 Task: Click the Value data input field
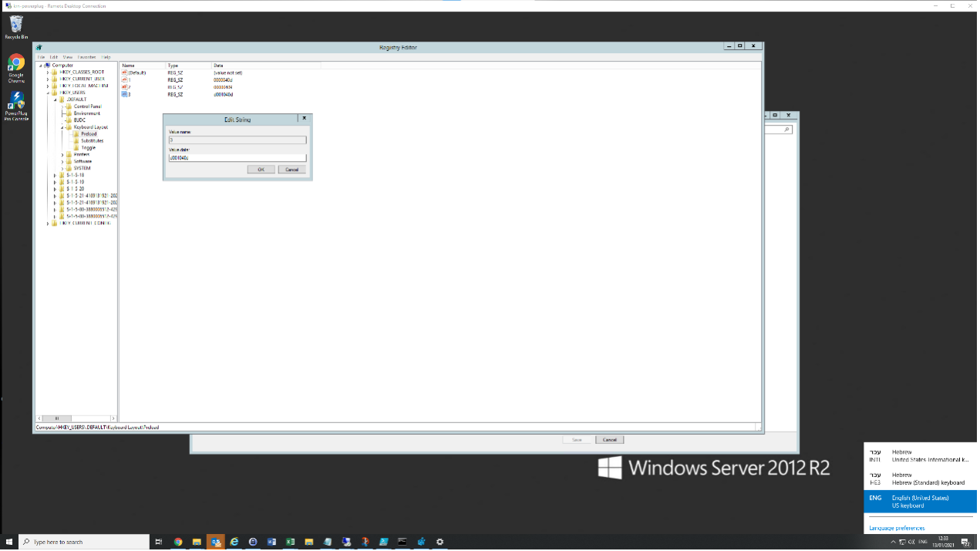[x=237, y=158]
